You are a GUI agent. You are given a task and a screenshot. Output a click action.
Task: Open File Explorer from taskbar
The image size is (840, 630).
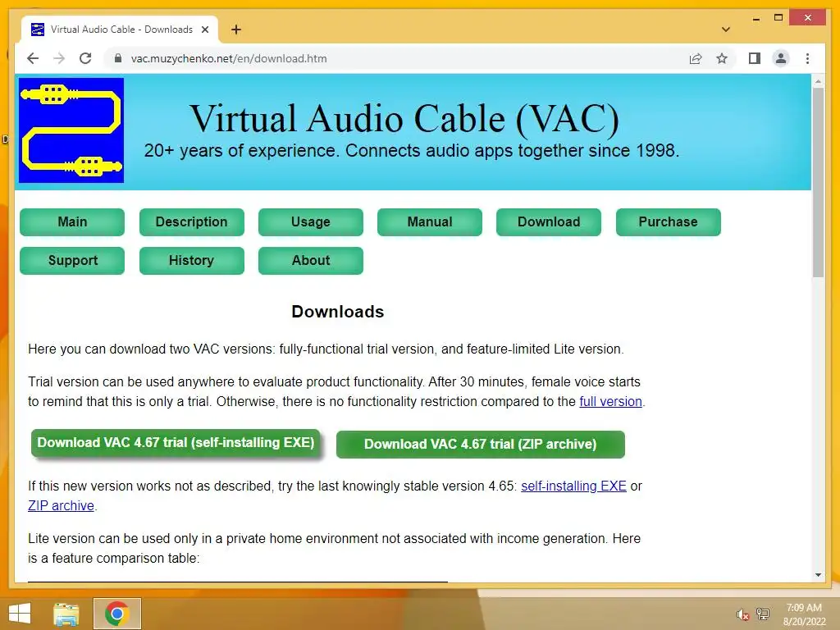pyautogui.click(x=66, y=614)
